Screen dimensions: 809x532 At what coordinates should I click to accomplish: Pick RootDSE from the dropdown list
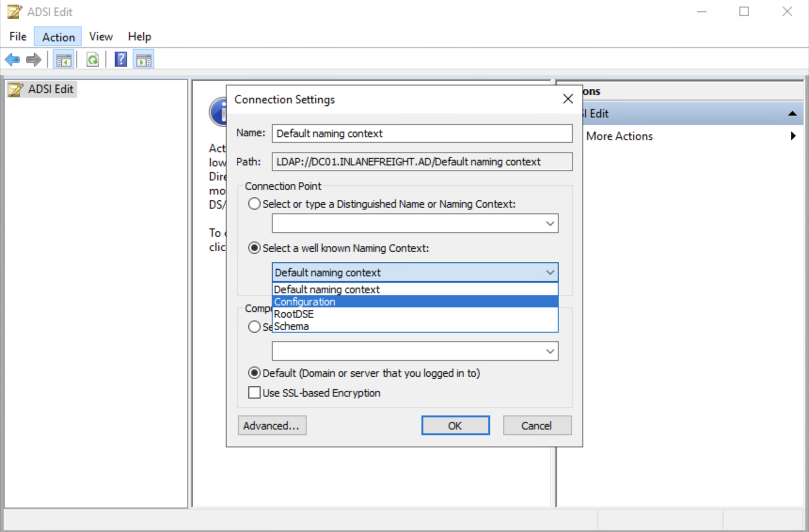pos(294,314)
